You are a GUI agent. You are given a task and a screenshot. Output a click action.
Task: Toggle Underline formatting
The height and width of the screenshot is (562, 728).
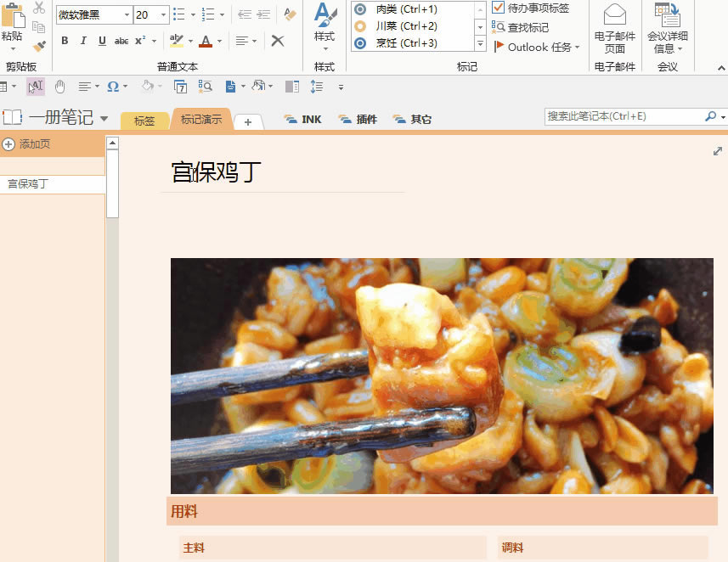point(102,41)
